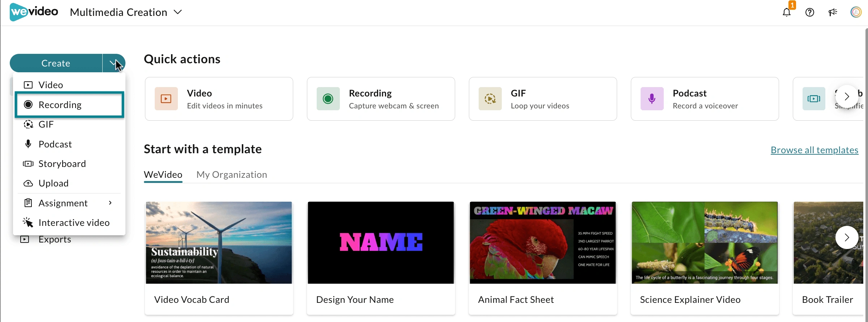Click the Upload cloud icon
Viewport: 868px width, 322px height.
click(x=28, y=183)
